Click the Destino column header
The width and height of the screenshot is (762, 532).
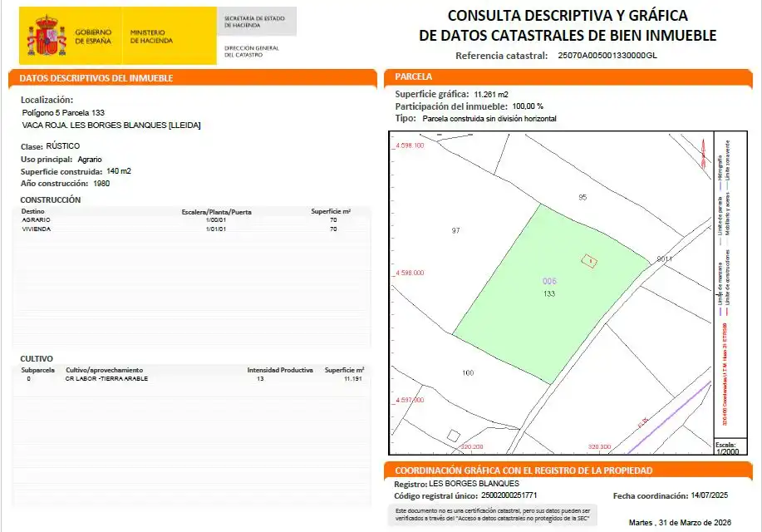coord(33,211)
